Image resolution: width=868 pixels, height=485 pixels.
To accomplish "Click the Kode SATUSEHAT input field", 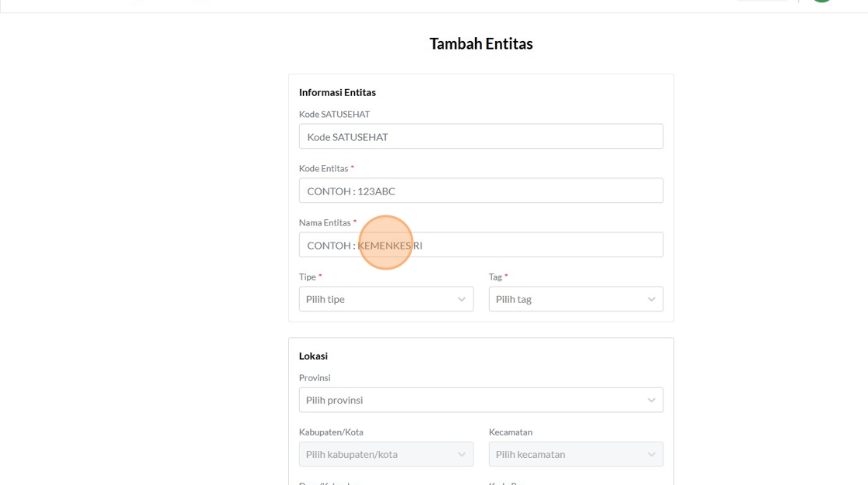I will click(480, 136).
